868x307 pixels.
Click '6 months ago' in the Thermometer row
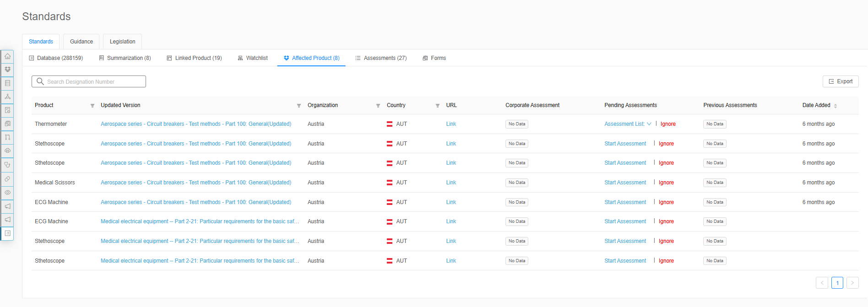click(819, 124)
